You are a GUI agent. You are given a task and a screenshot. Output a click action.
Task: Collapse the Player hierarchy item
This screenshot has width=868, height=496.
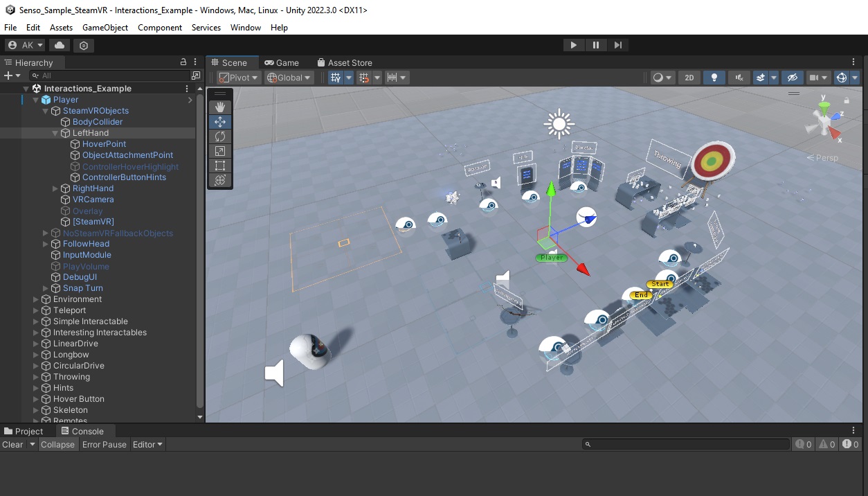point(35,99)
